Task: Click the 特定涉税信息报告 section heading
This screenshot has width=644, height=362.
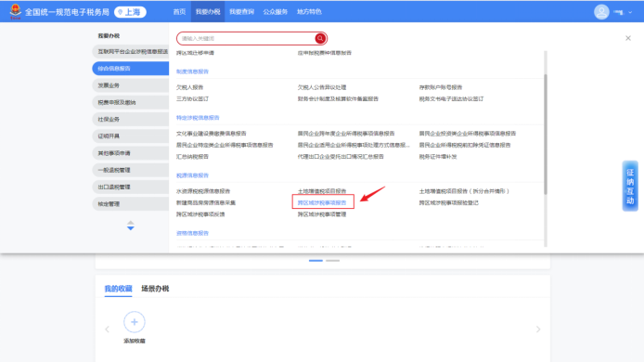Action: click(x=198, y=118)
